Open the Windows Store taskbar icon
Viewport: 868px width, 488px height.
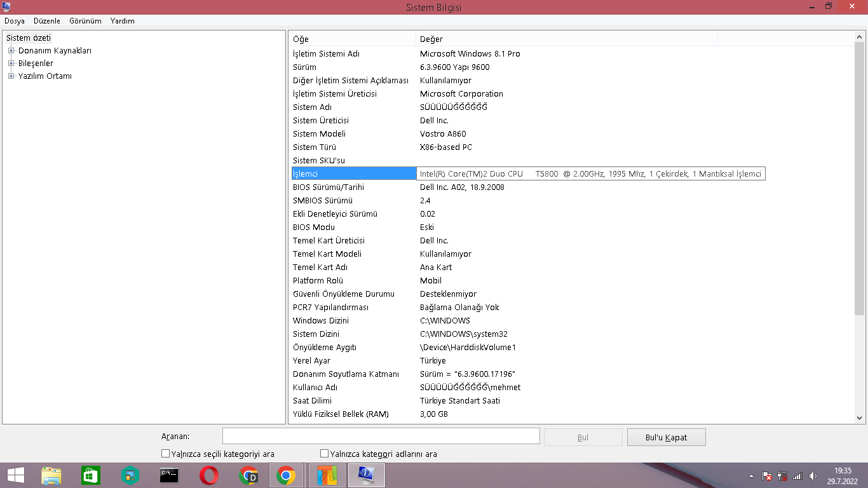[91, 475]
